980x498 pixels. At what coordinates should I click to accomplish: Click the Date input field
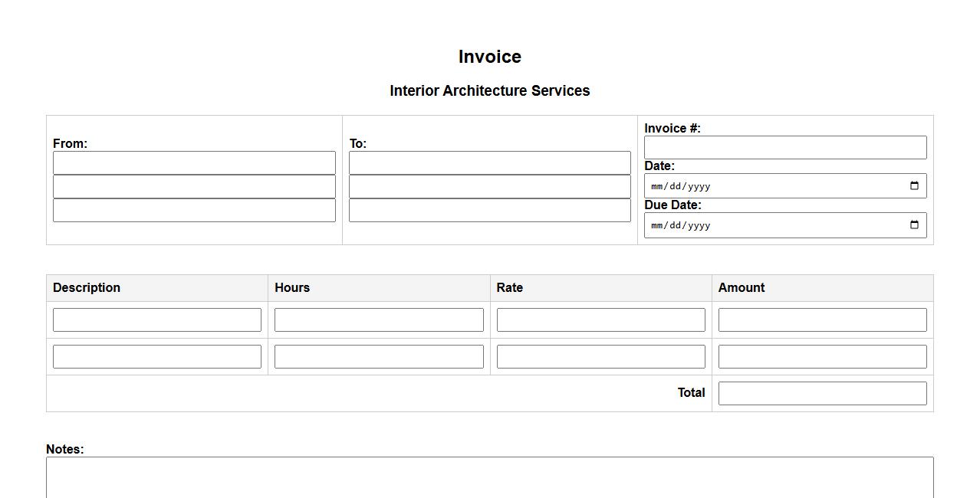tap(767, 186)
